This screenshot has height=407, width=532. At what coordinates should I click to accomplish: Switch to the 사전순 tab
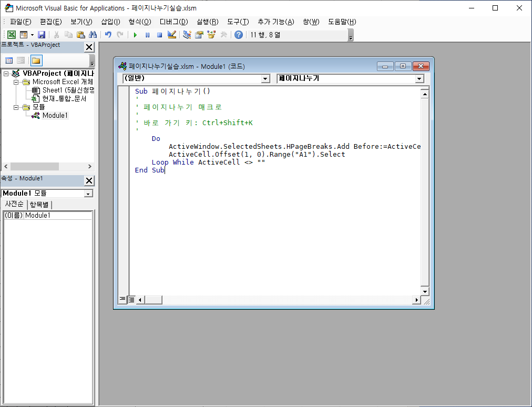14,204
